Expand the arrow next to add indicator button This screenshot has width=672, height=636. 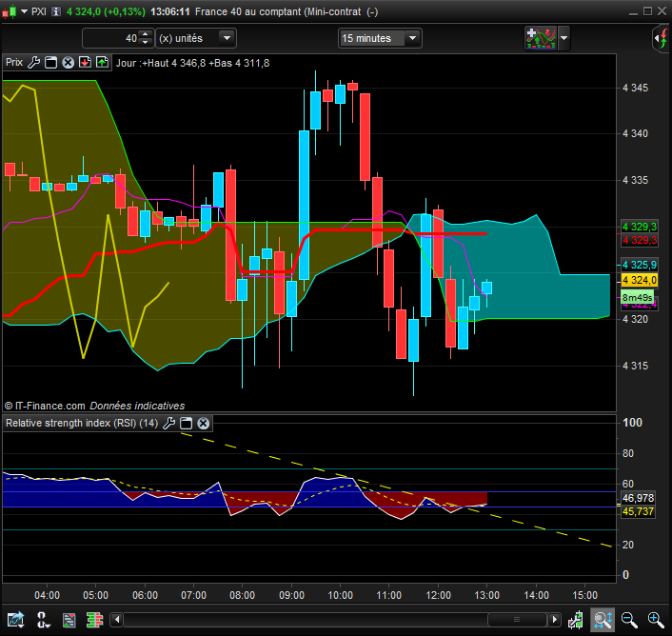tap(564, 38)
